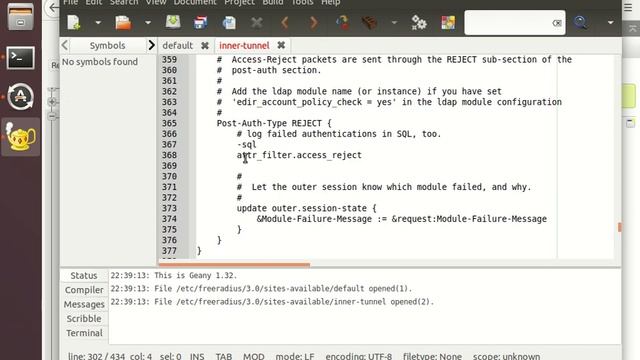640x360 pixels.
Task: Click 'encoding: UTF-8' in status bar
Action: click(x=358, y=356)
